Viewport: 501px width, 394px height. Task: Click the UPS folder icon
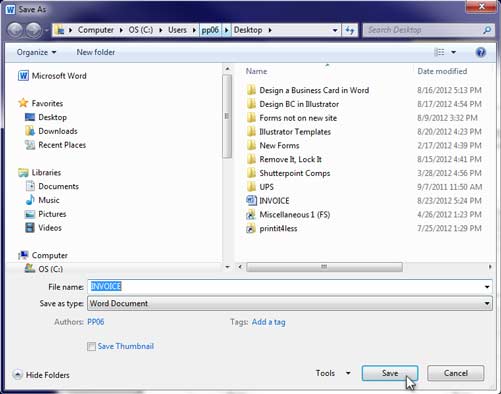[252, 187]
